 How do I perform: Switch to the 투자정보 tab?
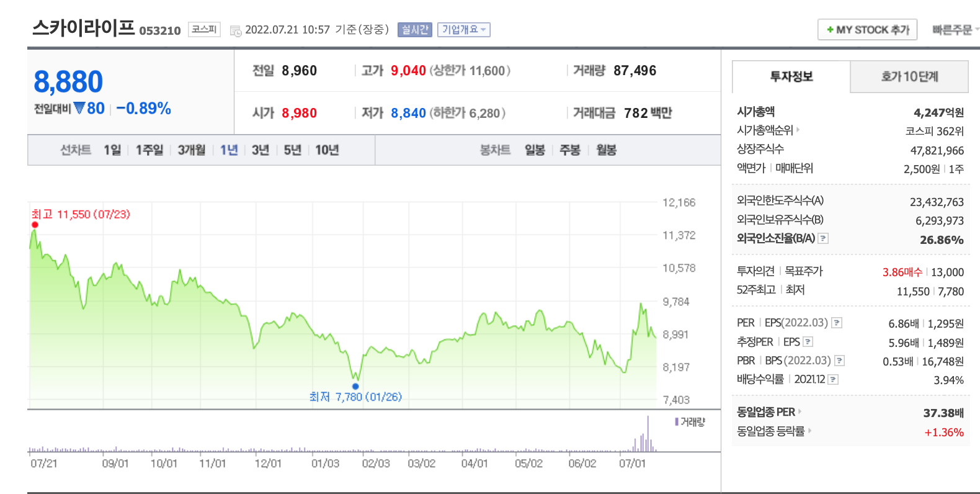[791, 76]
